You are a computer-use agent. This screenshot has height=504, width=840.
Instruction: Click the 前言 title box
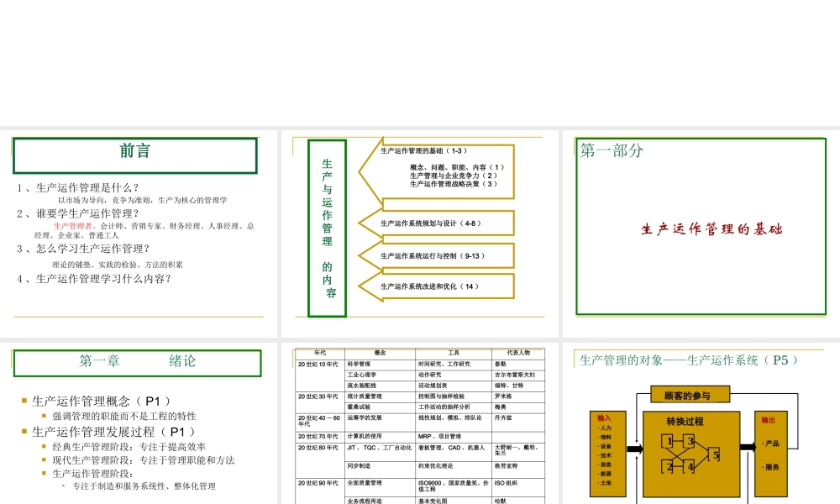135,156
